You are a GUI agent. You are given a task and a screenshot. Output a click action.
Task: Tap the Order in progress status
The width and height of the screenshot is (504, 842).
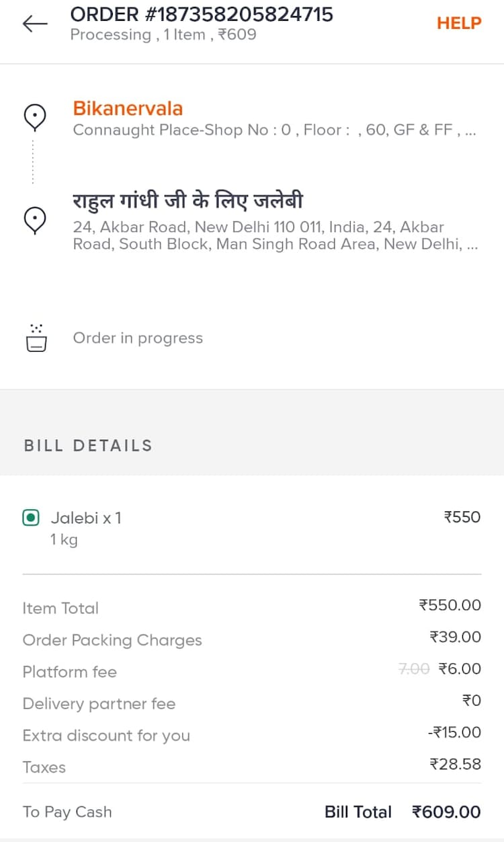point(138,338)
